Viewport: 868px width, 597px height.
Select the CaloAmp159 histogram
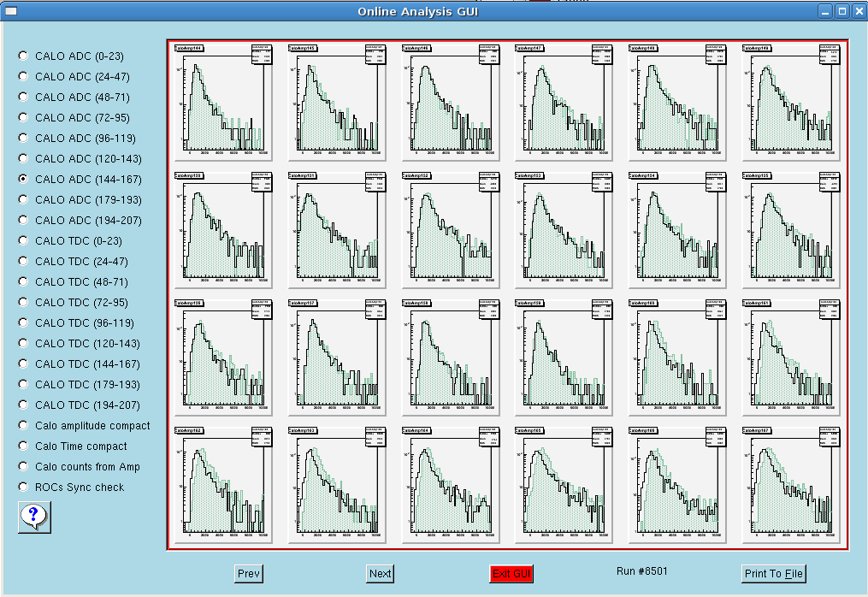(564, 358)
